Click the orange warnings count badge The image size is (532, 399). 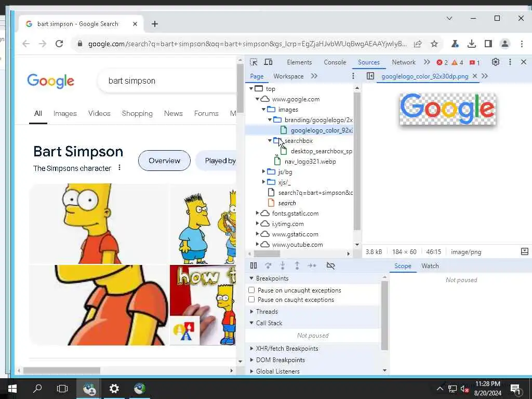(x=457, y=62)
